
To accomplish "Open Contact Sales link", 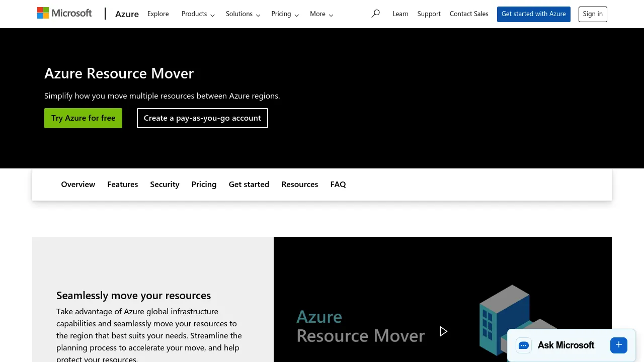I will point(469,14).
